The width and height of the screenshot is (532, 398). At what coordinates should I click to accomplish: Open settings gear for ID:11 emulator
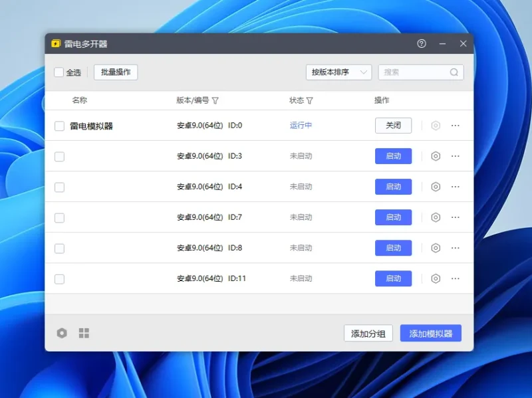click(x=436, y=278)
